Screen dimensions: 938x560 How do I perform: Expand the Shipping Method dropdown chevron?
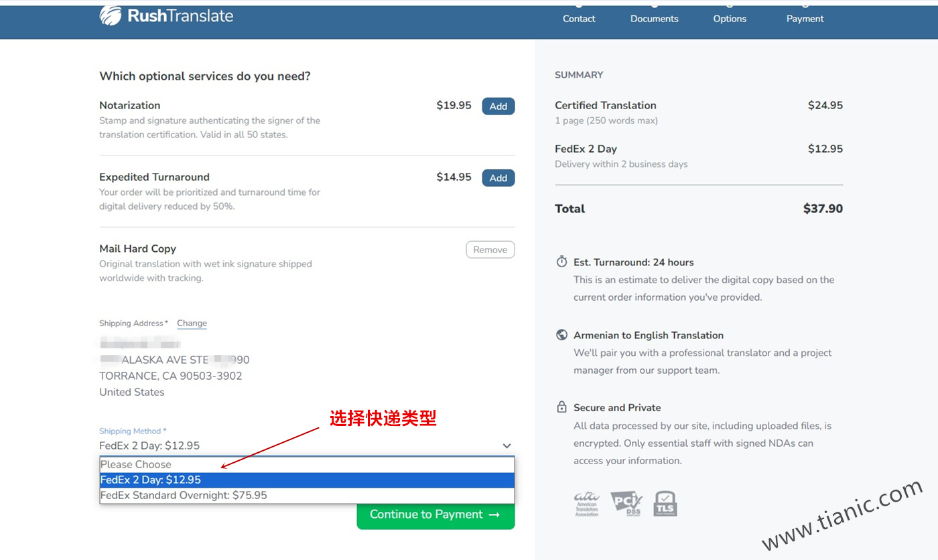[507, 445]
